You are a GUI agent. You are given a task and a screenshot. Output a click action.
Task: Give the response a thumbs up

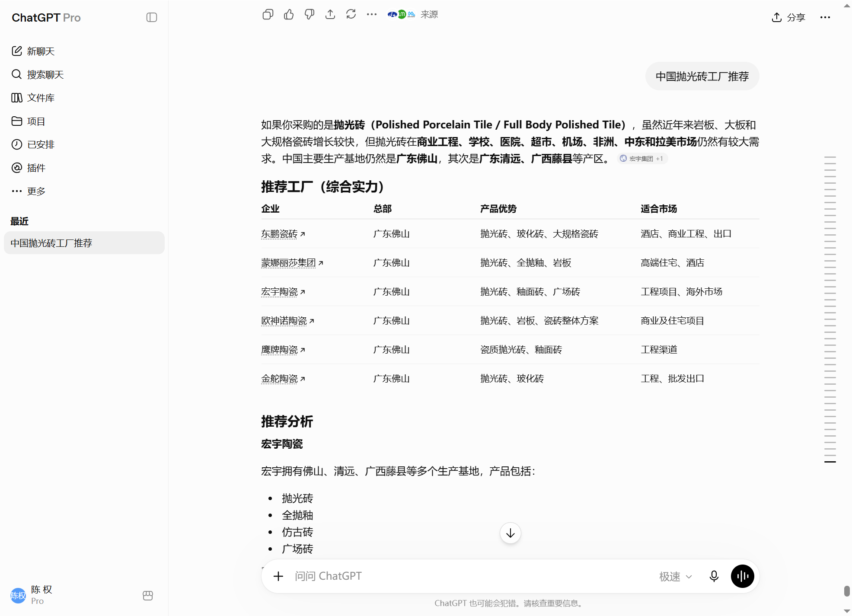click(289, 14)
